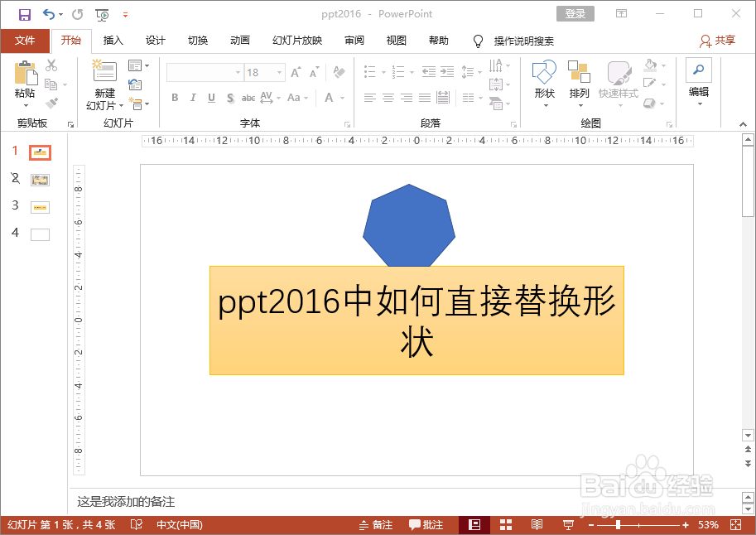Click the Save icon in title bar

point(25,14)
